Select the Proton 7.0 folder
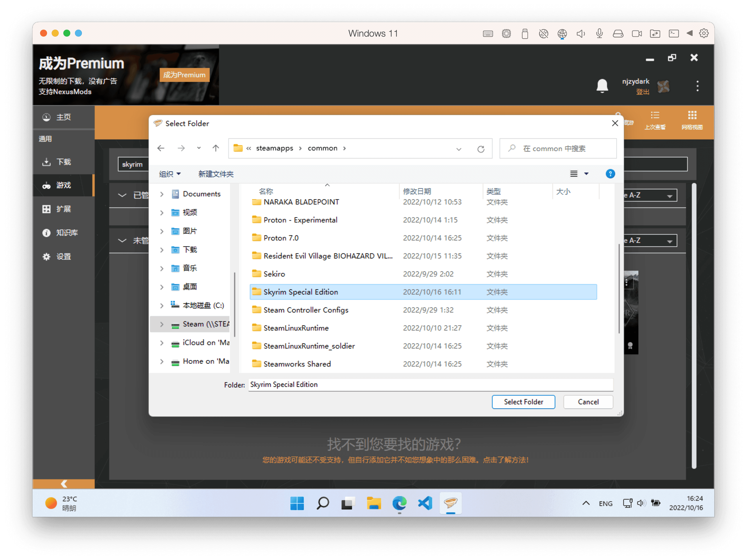Image resolution: width=747 pixels, height=560 pixels. [423, 238]
